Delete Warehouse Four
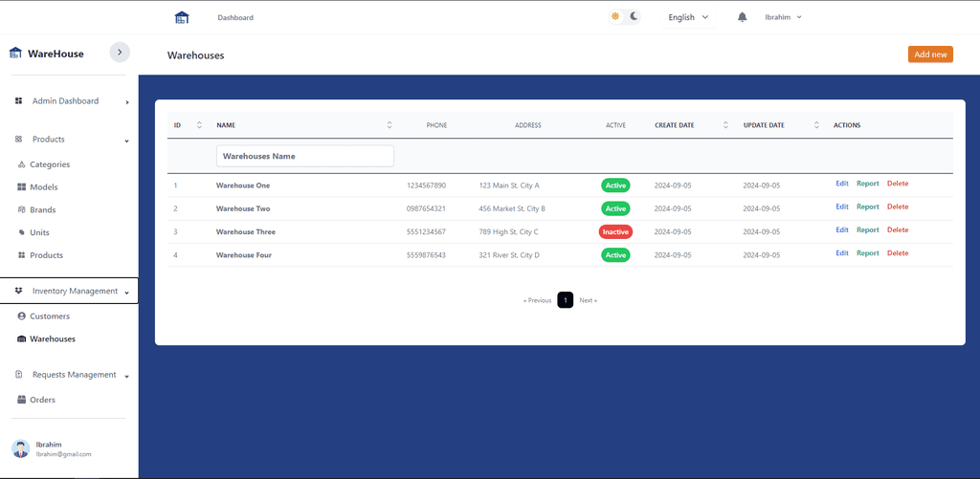The image size is (980, 479). 898,253
